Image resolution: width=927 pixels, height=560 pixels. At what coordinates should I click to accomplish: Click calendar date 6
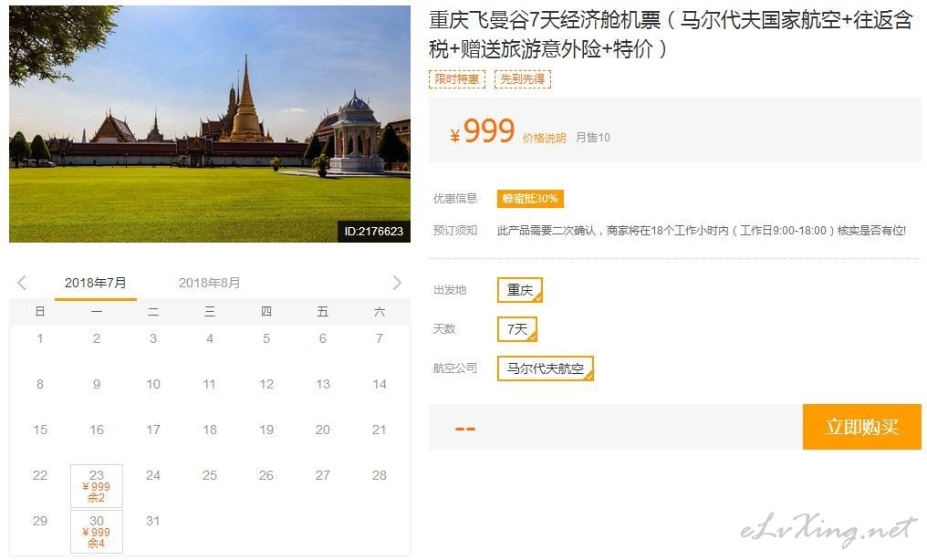click(323, 338)
